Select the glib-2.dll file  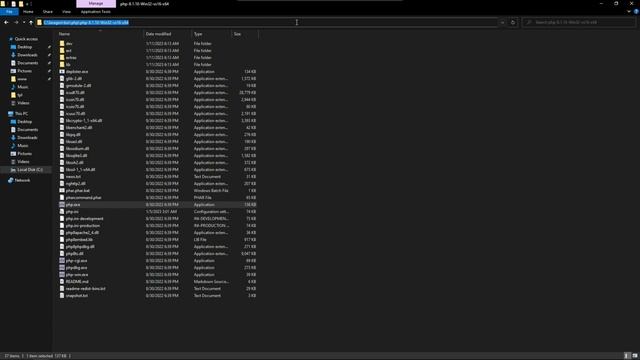pyautogui.click(x=73, y=78)
